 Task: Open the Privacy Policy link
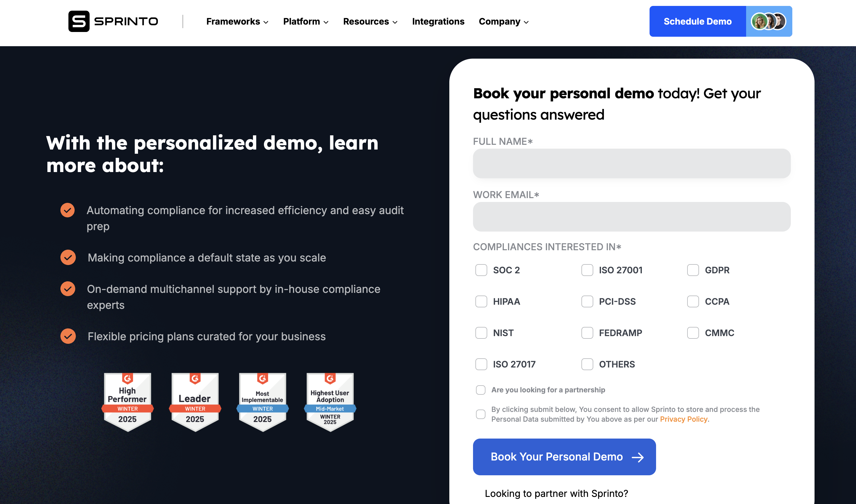point(683,419)
